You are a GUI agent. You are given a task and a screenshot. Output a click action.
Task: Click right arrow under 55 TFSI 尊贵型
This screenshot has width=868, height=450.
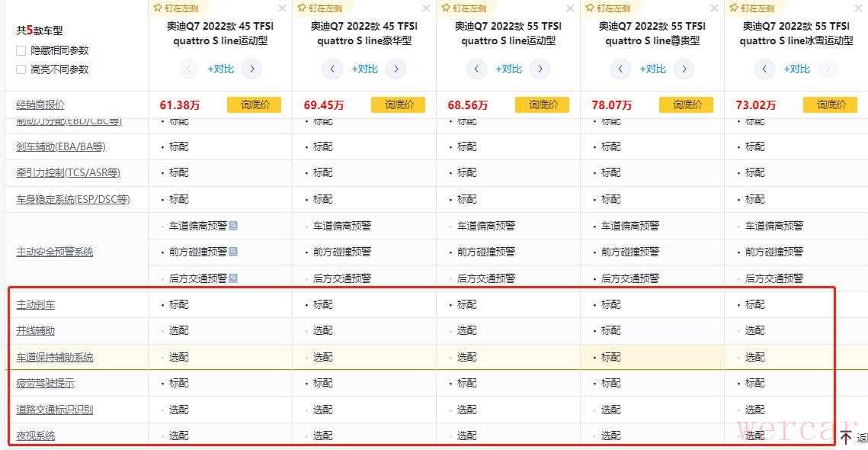(684, 69)
